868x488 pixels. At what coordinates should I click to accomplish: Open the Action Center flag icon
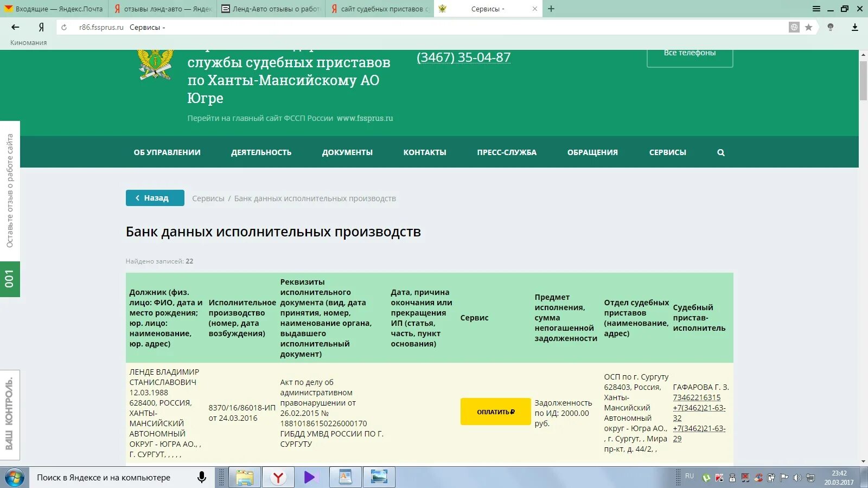[784, 478]
